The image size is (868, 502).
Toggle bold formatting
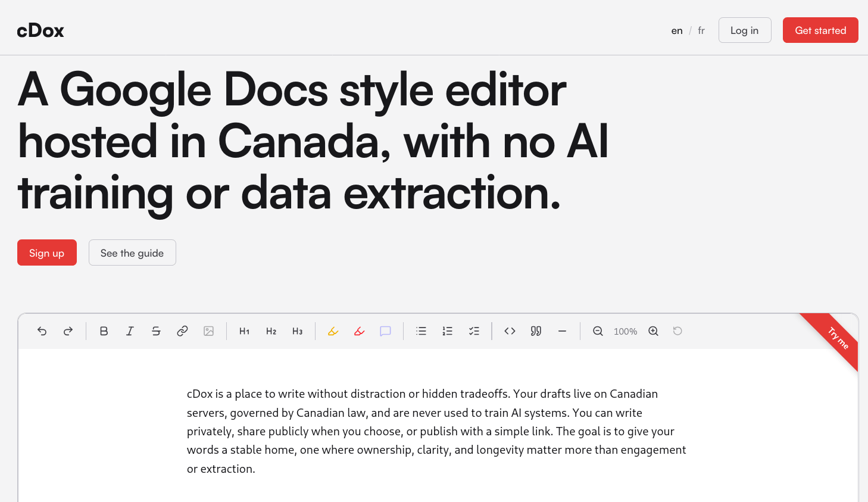[104, 331]
